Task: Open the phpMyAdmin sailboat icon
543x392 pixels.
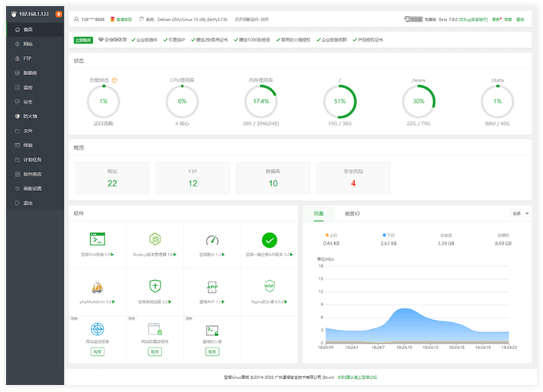Action: (98, 287)
